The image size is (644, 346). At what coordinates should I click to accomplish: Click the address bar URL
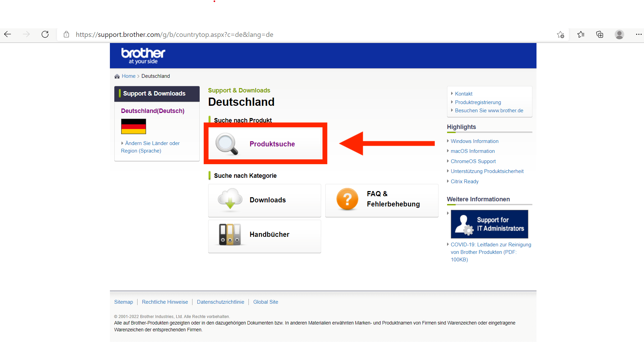click(174, 34)
